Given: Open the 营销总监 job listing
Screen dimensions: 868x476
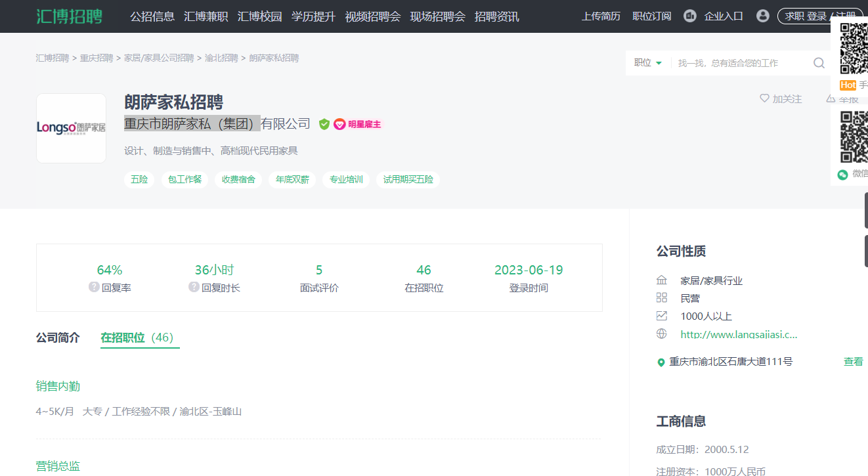Looking at the screenshot, I should coord(58,466).
